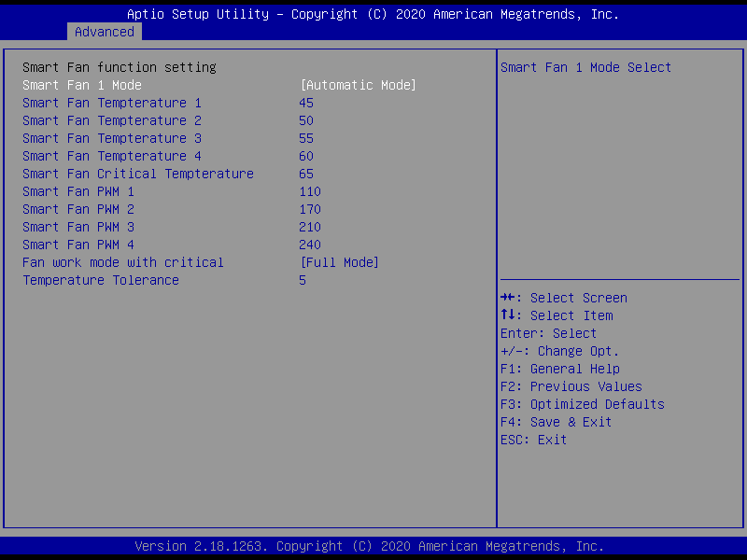Open the Automatic Mode dropdown value
Screen dimensions: 747x560
[359, 85]
